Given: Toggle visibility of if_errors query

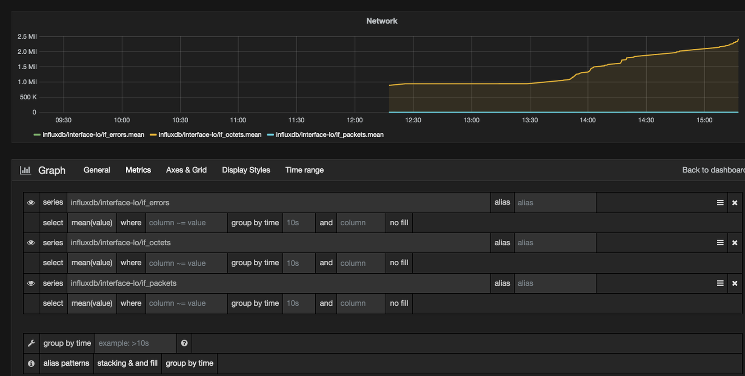Looking at the screenshot, I should tap(31, 202).
